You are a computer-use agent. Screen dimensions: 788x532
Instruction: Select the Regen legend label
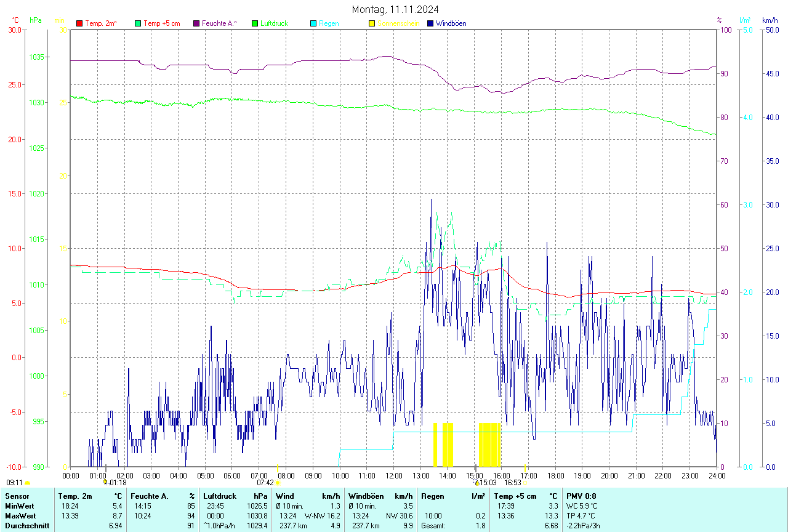point(329,23)
